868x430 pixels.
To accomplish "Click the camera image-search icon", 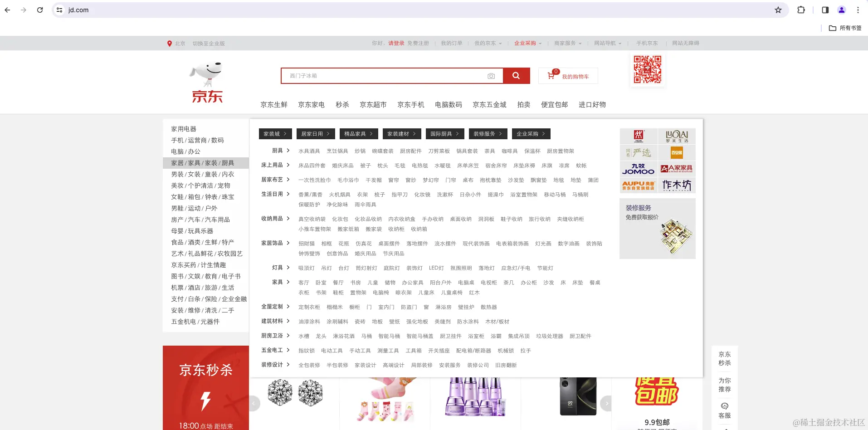I will coord(491,76).
